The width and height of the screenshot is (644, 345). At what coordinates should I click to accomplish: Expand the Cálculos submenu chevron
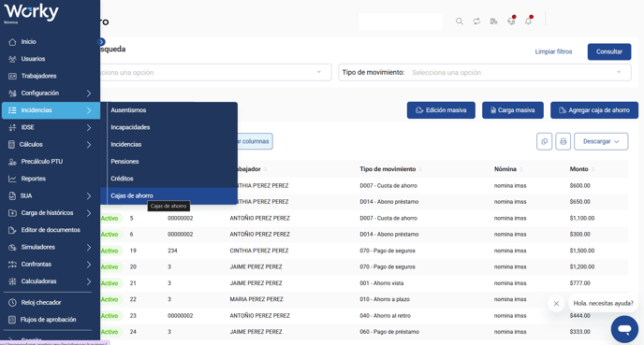click(x=89, y=145)
